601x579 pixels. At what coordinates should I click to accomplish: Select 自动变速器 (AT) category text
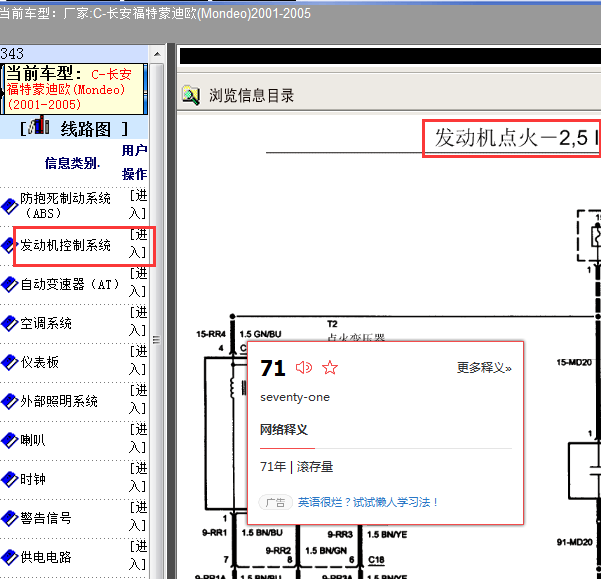pos(70,284)
